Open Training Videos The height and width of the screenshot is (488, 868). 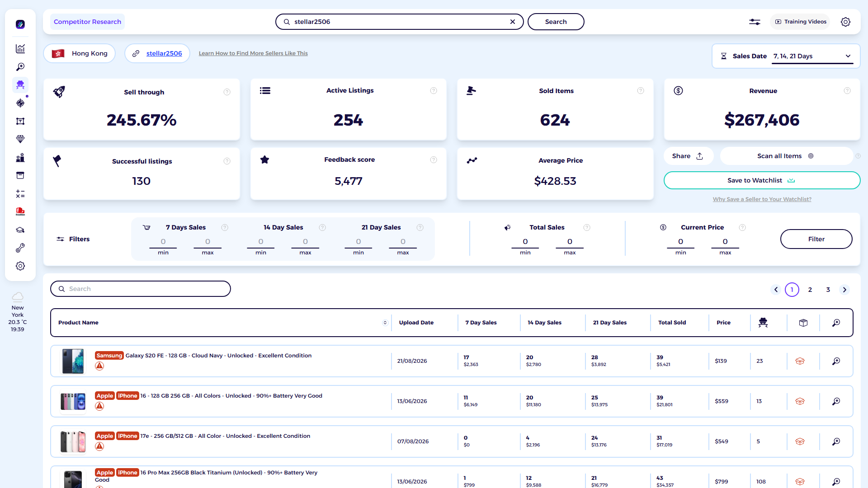click(801, 22)
